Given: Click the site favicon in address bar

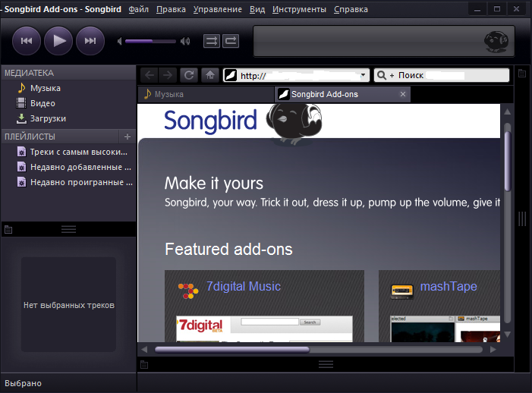Looking at the screenshot, I should coord(231,75).
